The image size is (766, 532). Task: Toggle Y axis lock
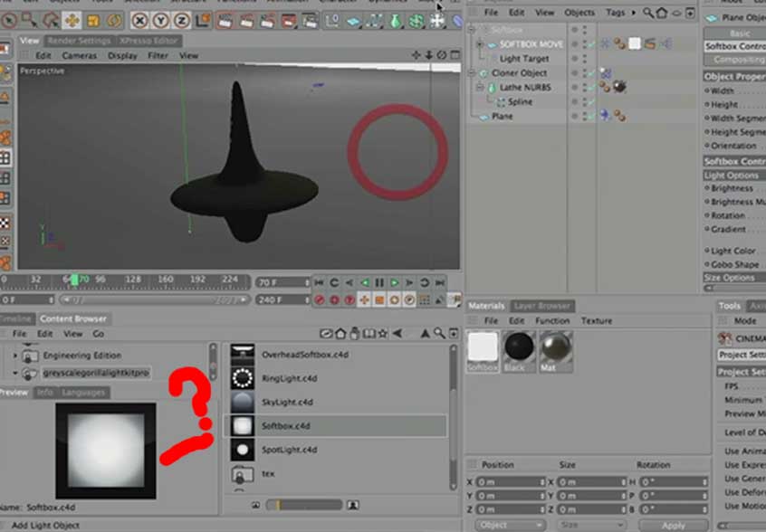coord(161,21)
